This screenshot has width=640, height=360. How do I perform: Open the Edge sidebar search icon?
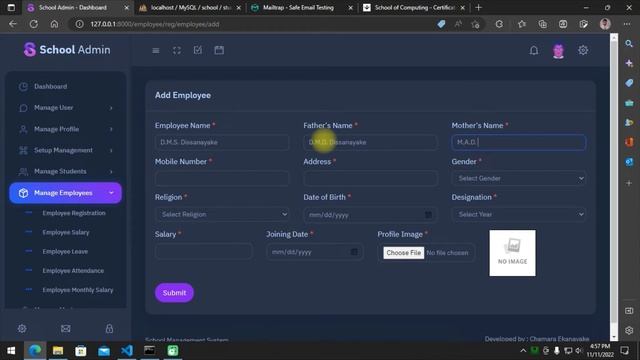tap(629, 44)
